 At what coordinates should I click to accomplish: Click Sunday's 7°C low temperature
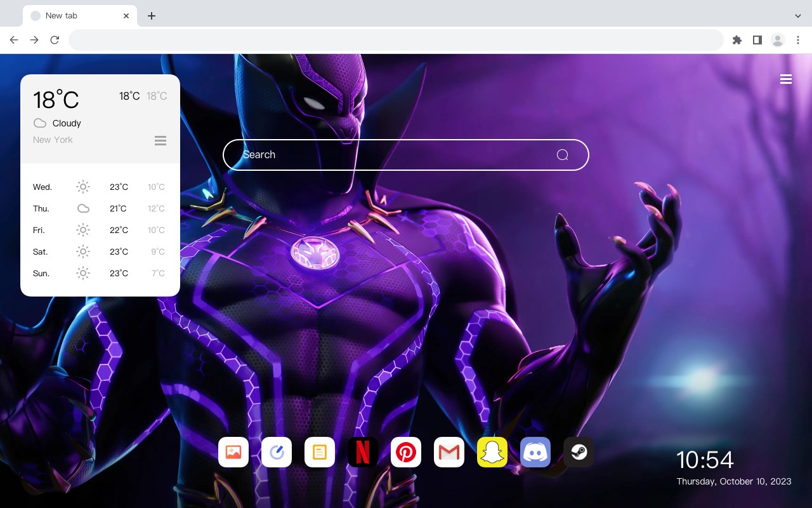(x=158, y=273)
